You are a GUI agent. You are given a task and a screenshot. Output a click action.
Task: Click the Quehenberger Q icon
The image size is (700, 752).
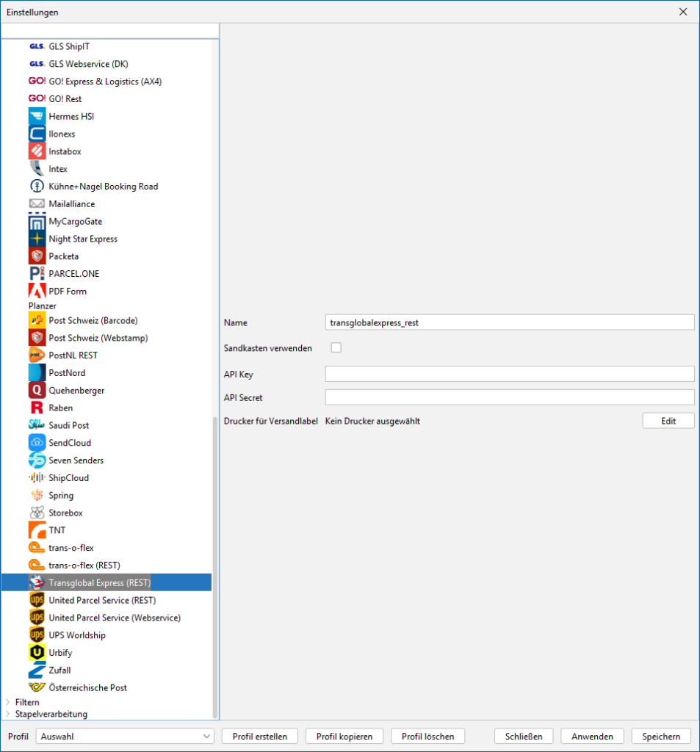pos(37,391)
